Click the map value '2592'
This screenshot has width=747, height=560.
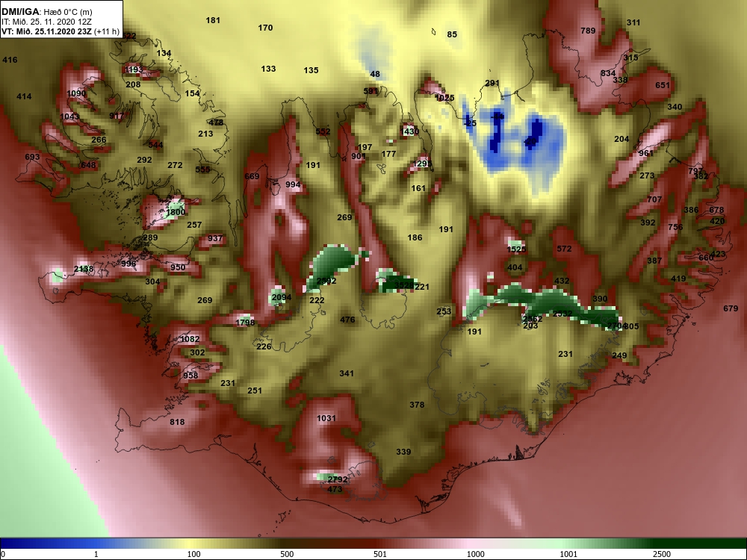tap(326, 281)
